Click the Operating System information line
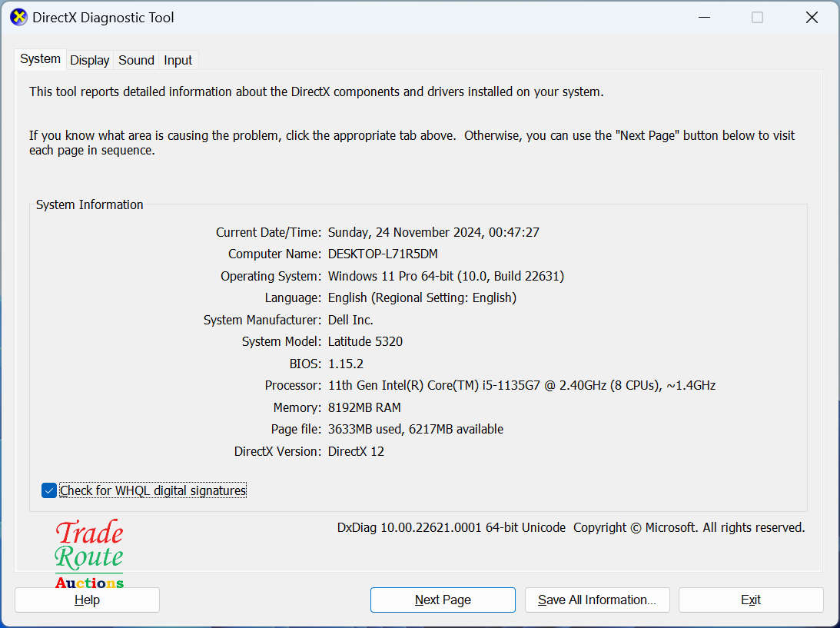This screenshot has height=628, width=840. [x=446, y=276]
